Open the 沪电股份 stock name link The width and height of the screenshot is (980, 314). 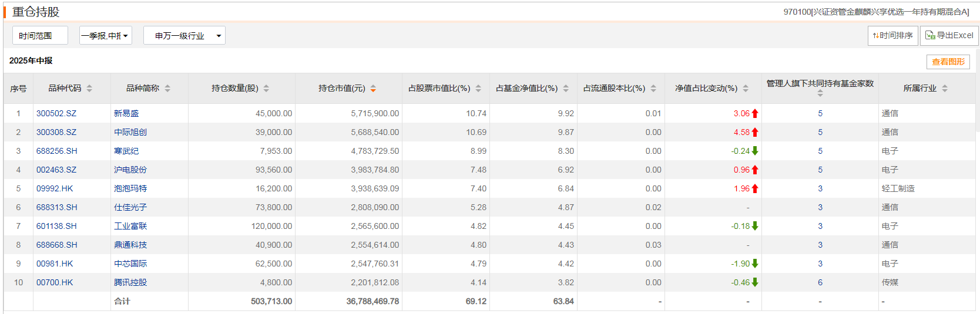[130, 170]
